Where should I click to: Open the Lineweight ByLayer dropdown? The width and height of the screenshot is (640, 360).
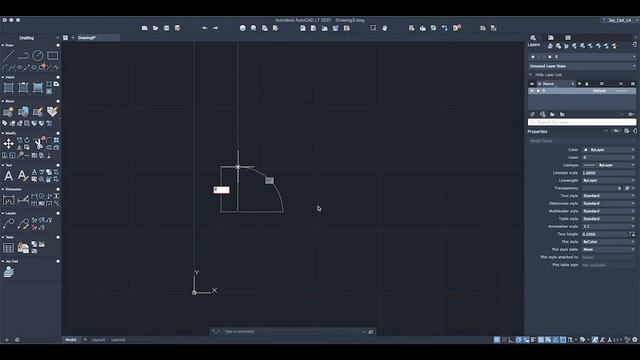609,180
